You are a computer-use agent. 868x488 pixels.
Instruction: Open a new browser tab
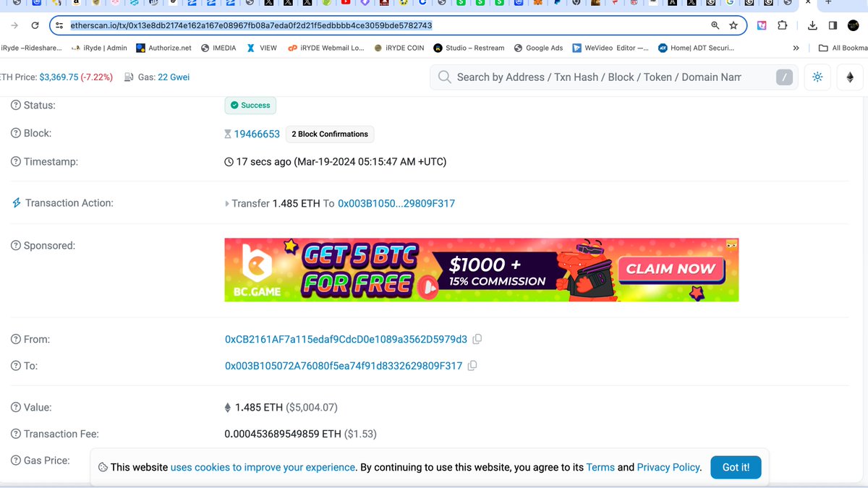[x=828, y=3]
